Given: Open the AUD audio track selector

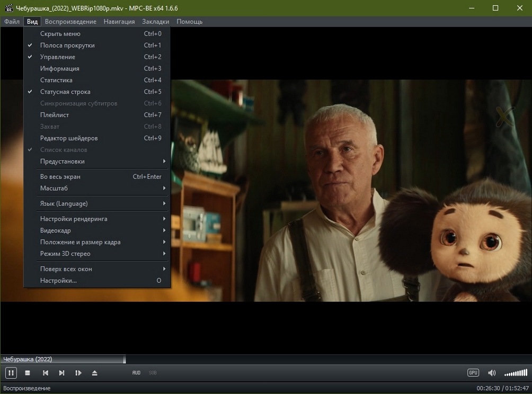Looking at the screenshot, I should point(136,373).
